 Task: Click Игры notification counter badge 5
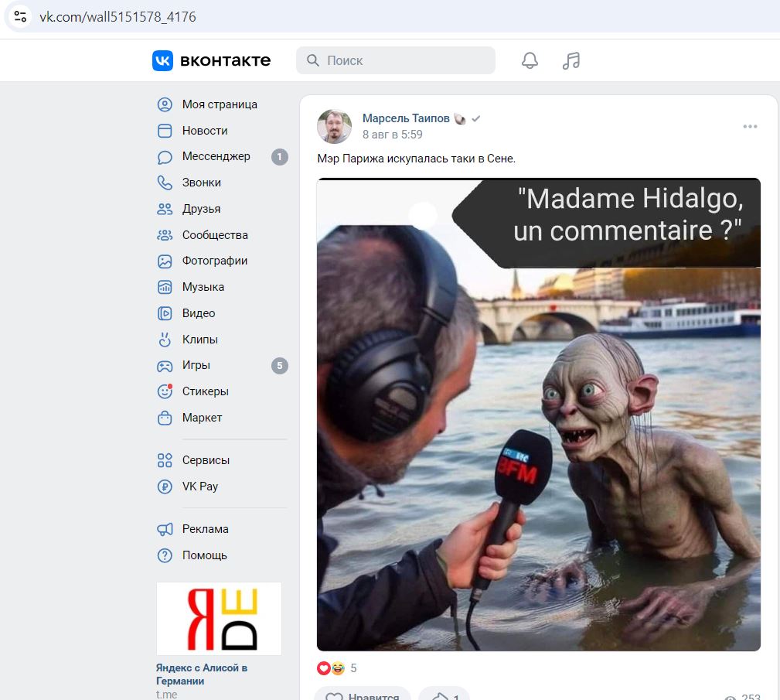click(x=280, y=366)
